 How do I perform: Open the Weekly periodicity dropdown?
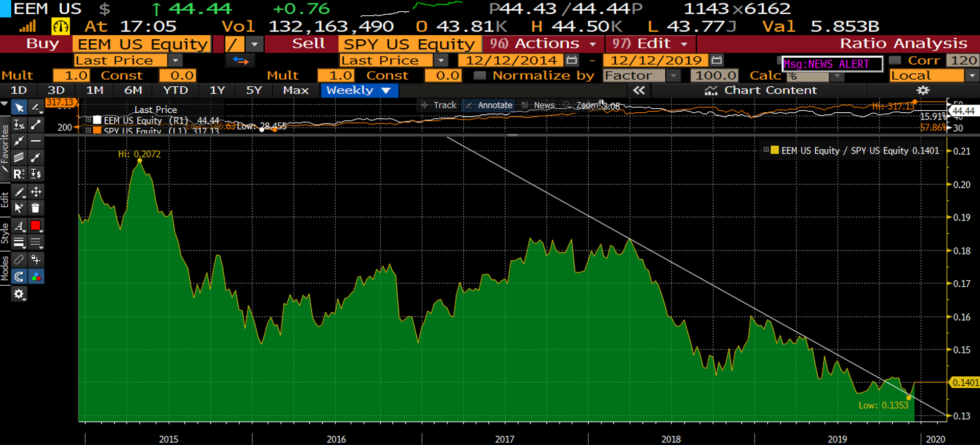(x=359, y=90)
